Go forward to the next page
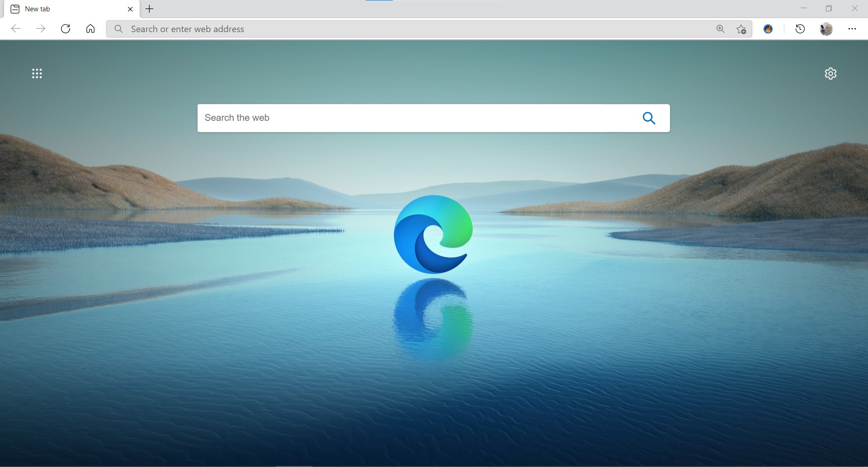The width and height of the screenshot is (868, 467). click(x=41, y=29)
